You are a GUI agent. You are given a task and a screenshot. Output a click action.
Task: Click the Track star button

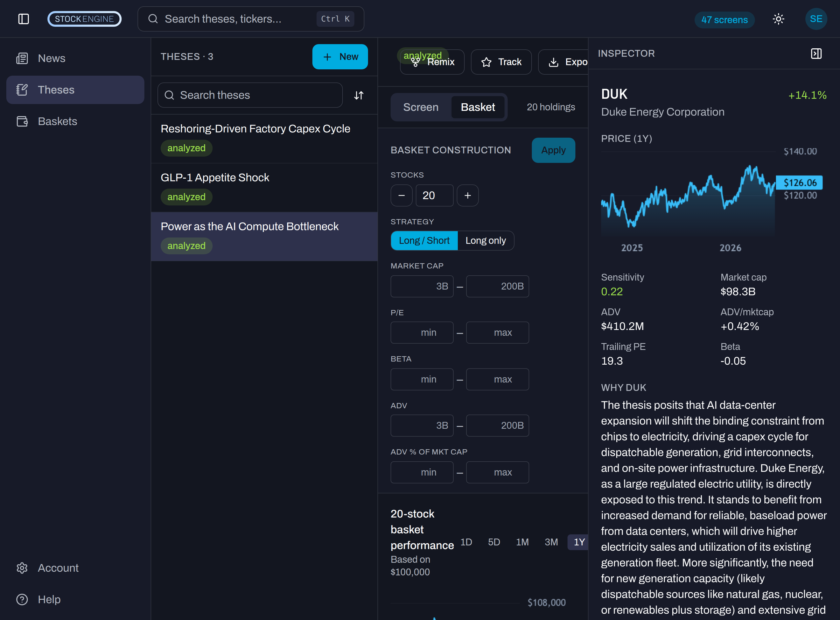[x=501, y=62]
